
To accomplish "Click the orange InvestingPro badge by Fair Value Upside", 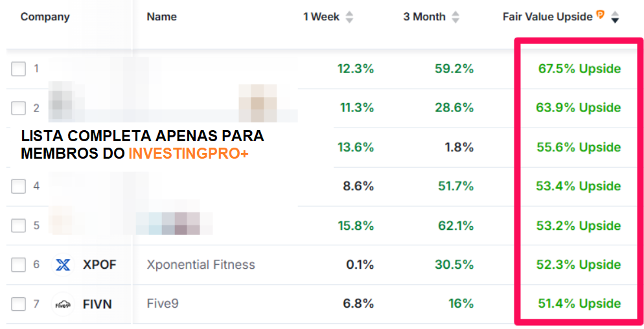I will coord(601,15).
